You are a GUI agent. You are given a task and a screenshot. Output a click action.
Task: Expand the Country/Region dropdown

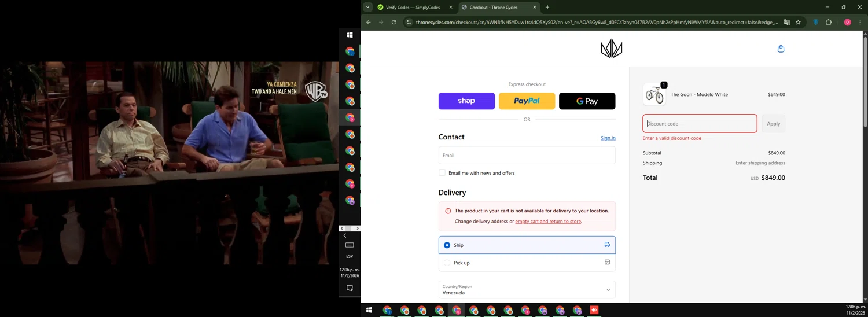(527, 290)
